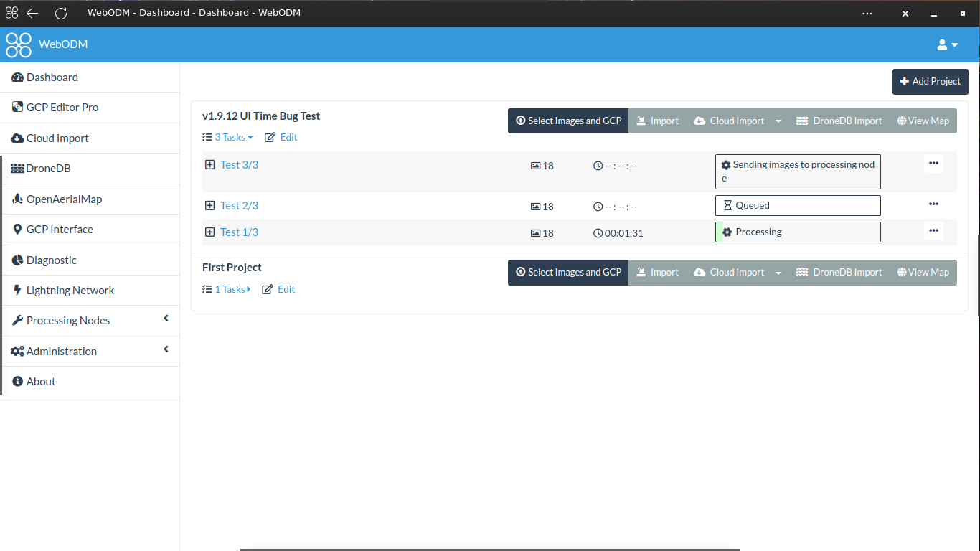Expand the Test 2/3 task details

(x=209, y=205)
